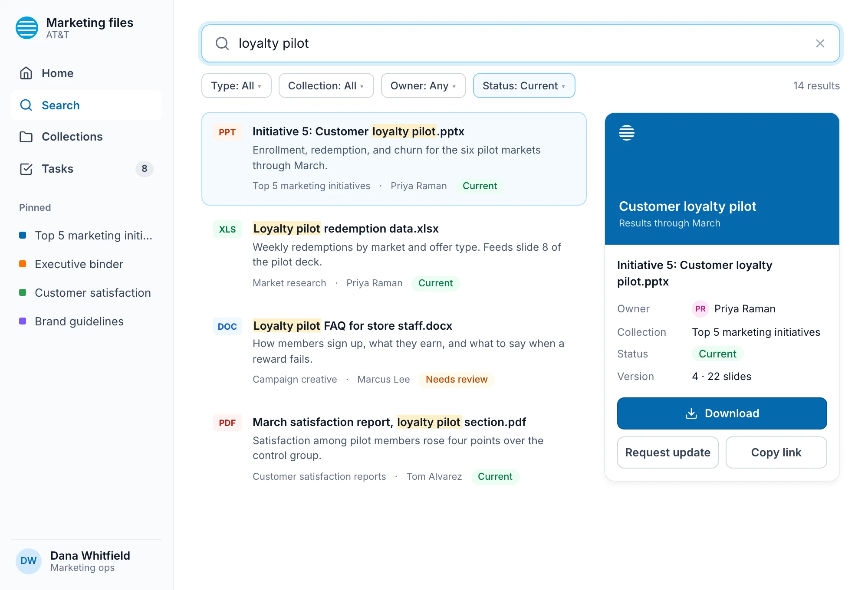Open pinned Top 5 marketing initiatives

[x=86, y=236]
